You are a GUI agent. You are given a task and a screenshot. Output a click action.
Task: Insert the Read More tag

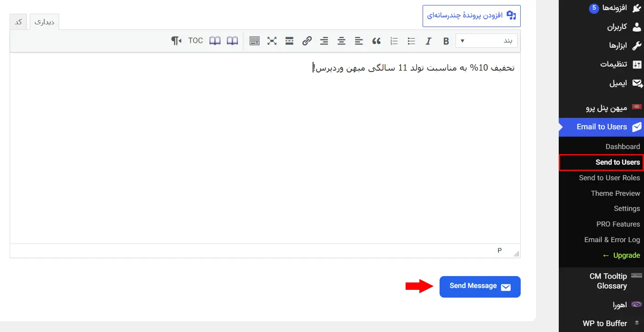pos(289,41)
